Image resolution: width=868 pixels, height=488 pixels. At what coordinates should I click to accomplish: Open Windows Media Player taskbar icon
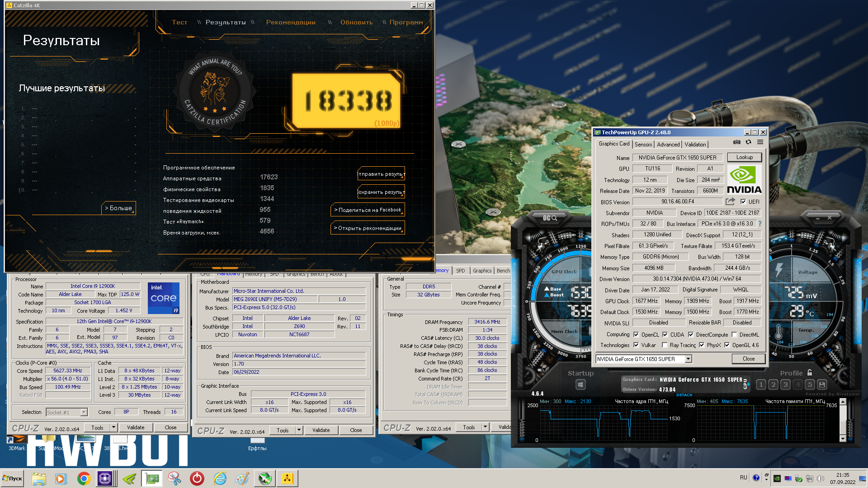pos(61,479)
